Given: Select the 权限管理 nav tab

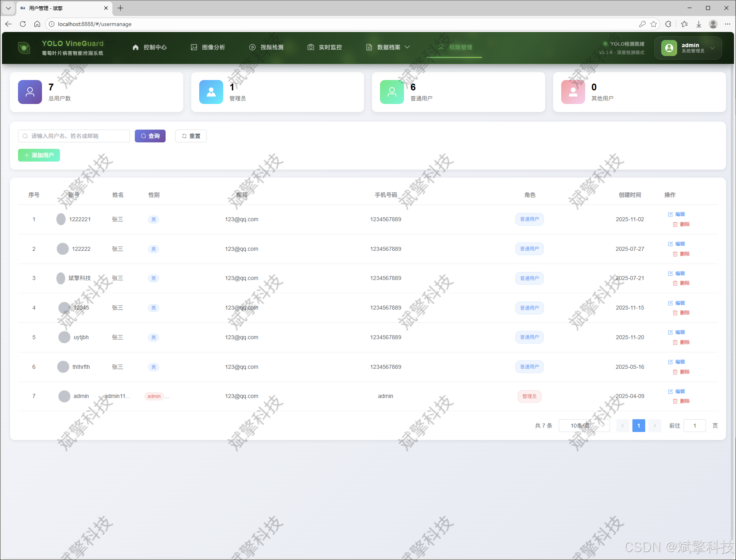Looking at the screenshot, I should click(x=455, y=47).
